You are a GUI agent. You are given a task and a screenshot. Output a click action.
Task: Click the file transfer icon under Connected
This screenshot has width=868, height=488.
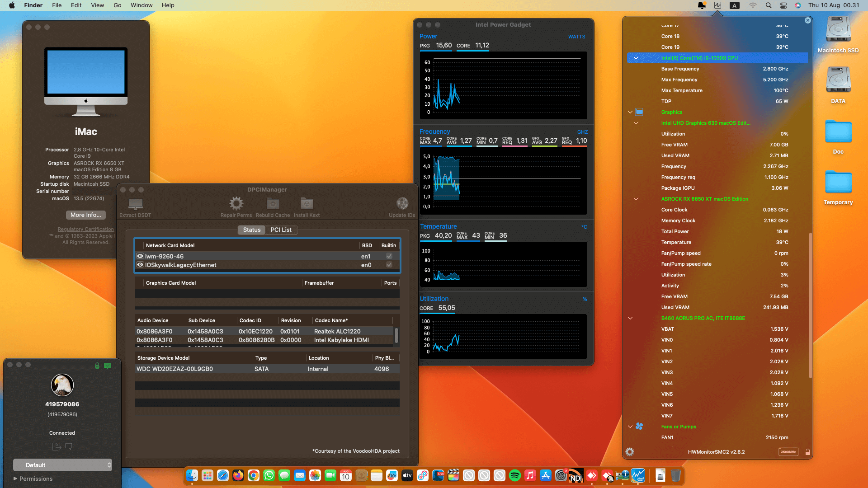coord(56,446)
